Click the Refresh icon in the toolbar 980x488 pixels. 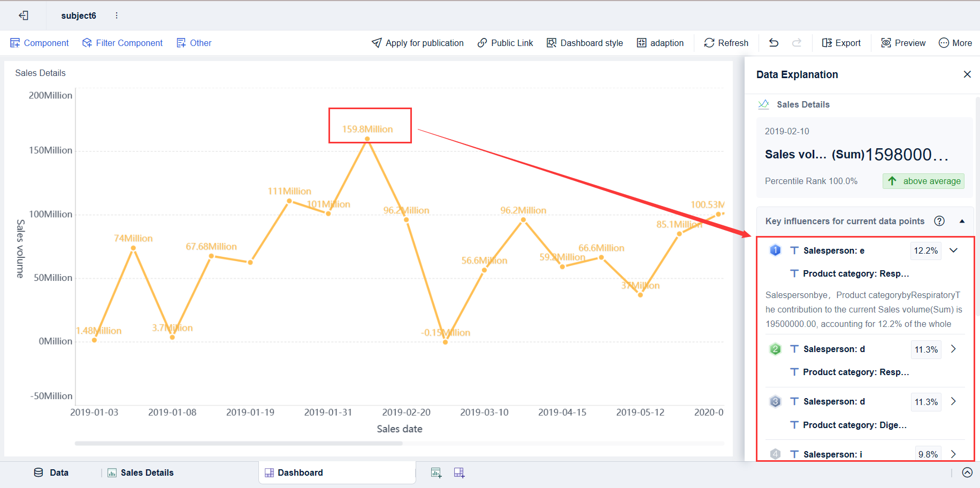[x=726, y=43]
